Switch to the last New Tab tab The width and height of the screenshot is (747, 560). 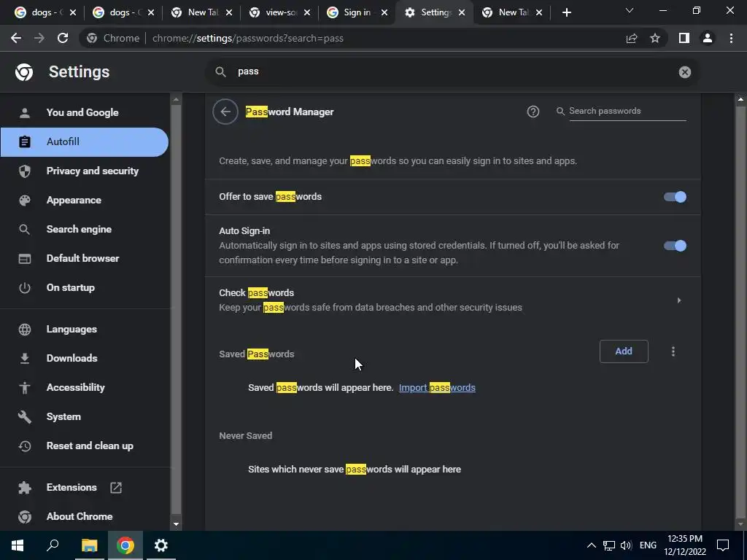pos(514,12)
